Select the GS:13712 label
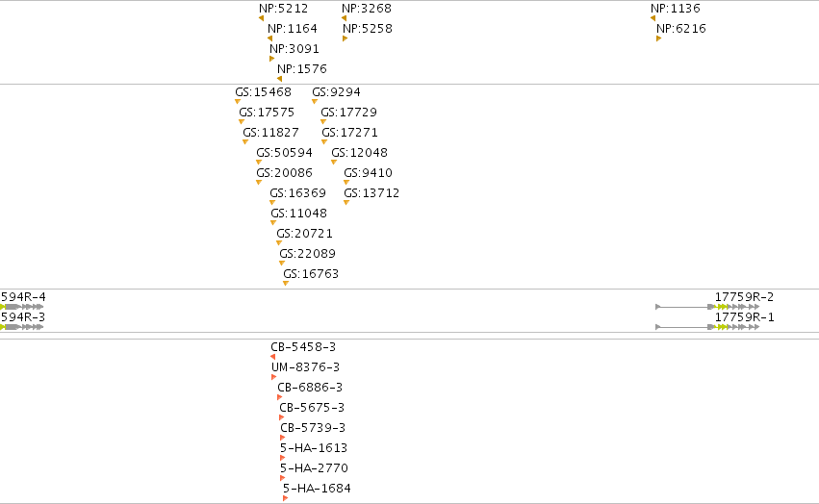The image size is (819, 504). [x=371, y=193]
